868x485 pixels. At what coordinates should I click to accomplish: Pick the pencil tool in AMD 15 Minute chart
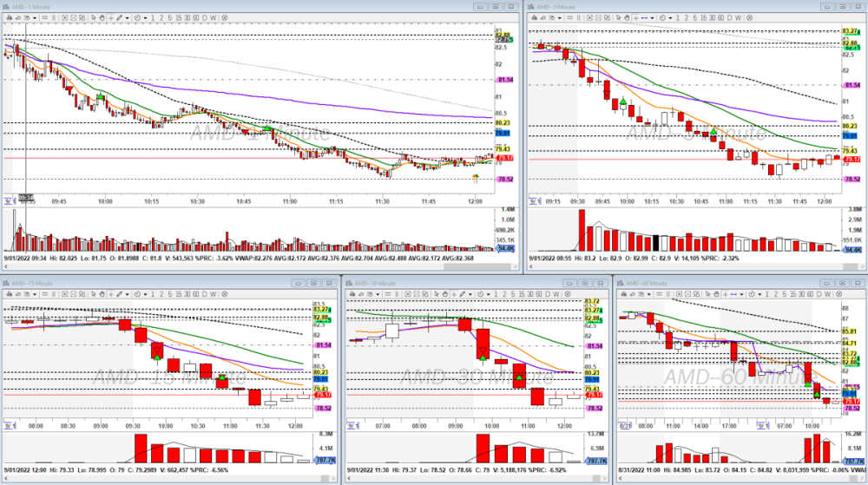click(x=119, y=294)
